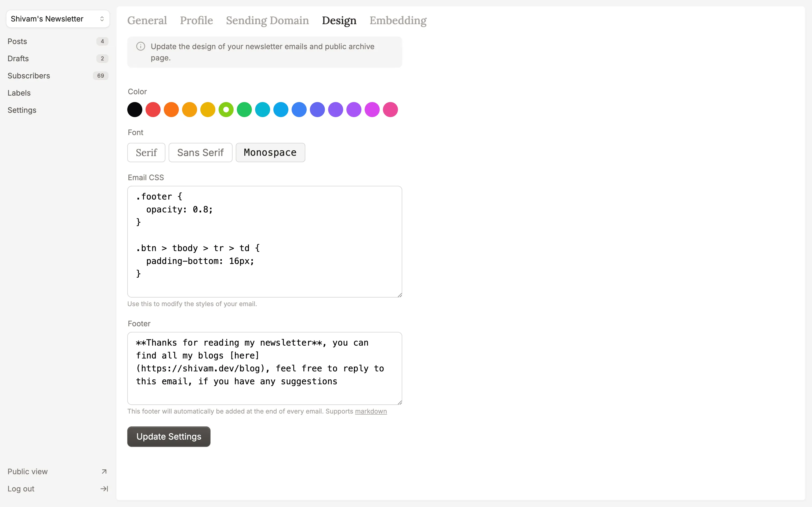812x507 pixels.
Task: Click the Log out arrow icon
Action: coord(104,488)
